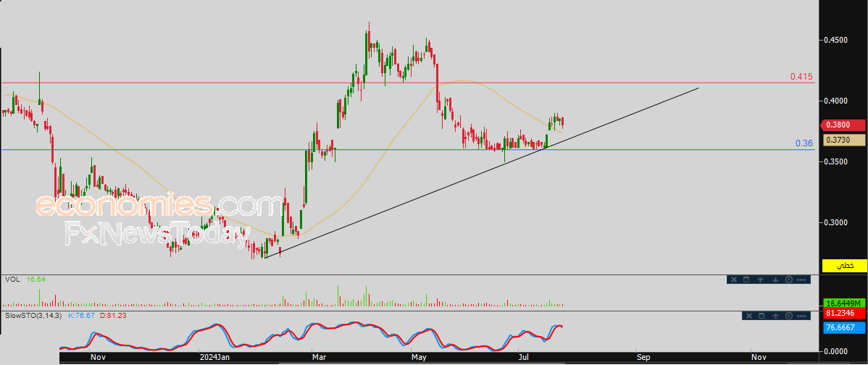This screenshot has width=868, height=365.
Task: Click the green 16.6449M volume label
Action: (843, 303)
